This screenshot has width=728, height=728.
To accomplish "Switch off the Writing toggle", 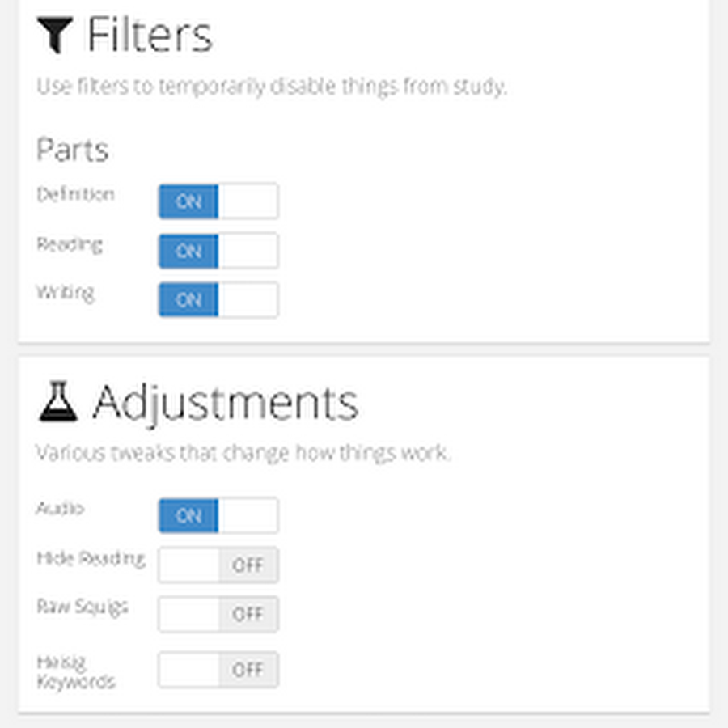I will [x=218, y=300].
